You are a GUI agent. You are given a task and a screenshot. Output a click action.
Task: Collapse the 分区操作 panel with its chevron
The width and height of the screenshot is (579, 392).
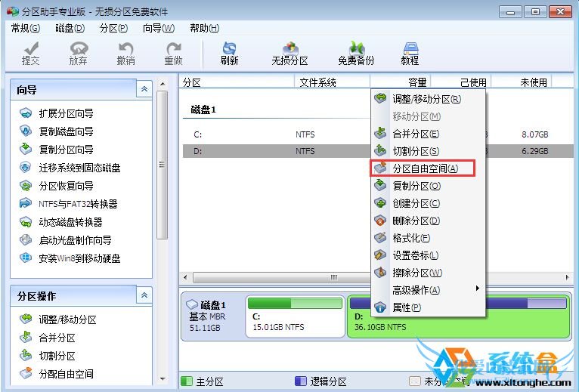[144, 295]
